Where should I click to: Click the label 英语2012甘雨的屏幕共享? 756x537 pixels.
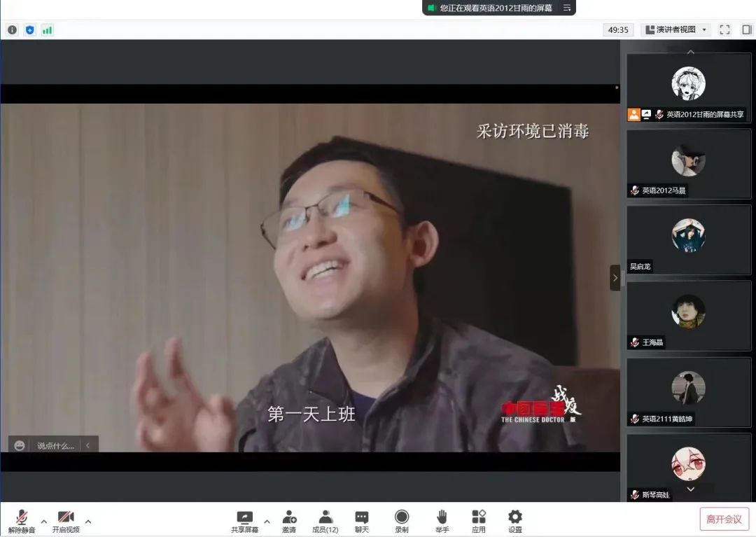tap(705, 115)
